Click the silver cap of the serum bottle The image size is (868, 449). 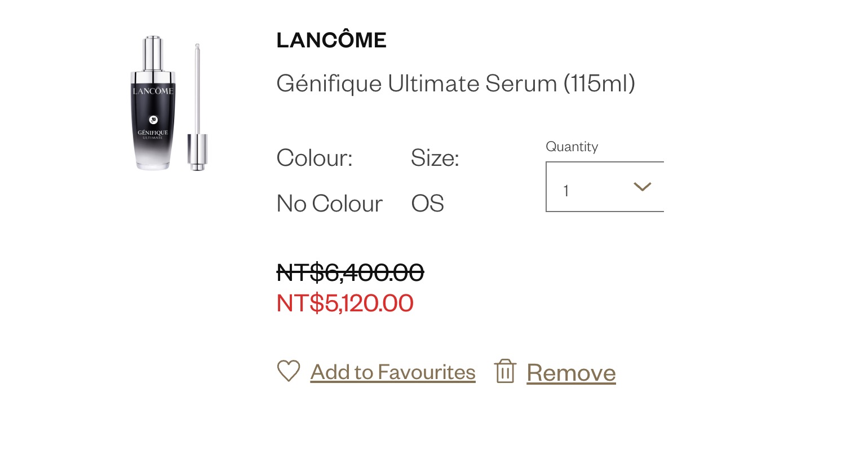pos(153,54)
